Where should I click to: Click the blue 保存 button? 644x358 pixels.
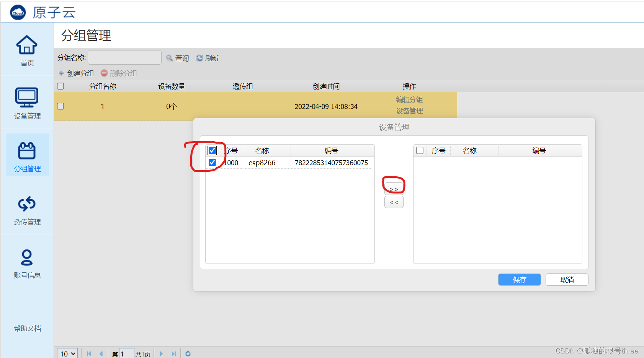[x=520, y=280]
